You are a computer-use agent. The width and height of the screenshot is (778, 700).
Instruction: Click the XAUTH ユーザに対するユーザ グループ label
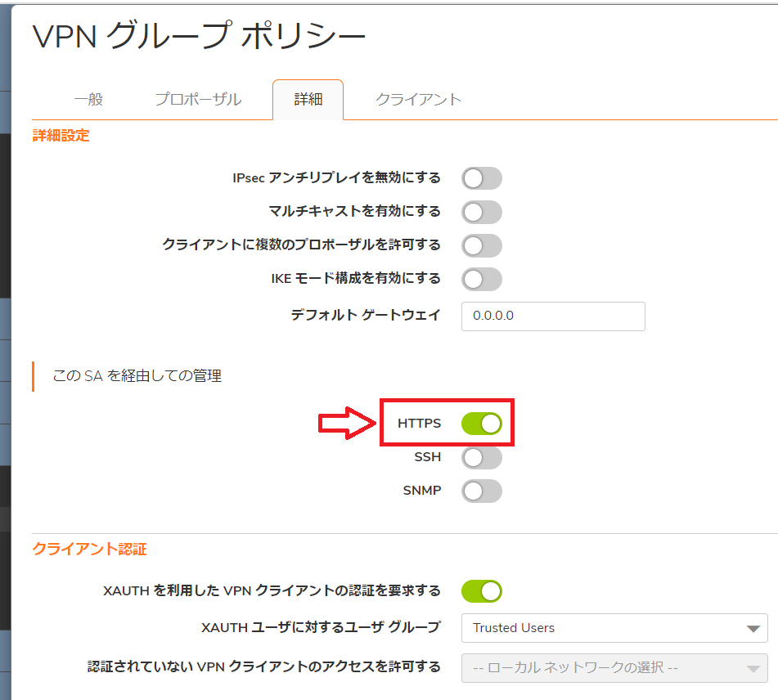pyautogui.click(x=321, y=627)
